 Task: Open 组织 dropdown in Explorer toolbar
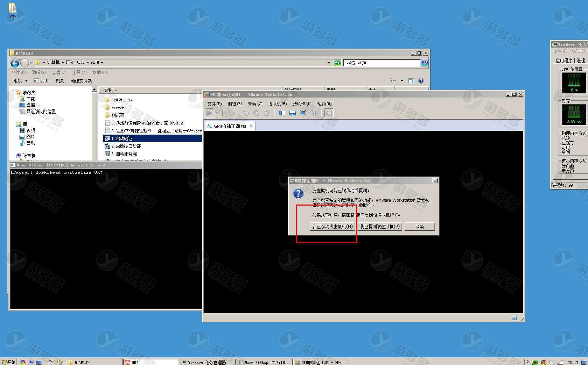pos(20,81)
